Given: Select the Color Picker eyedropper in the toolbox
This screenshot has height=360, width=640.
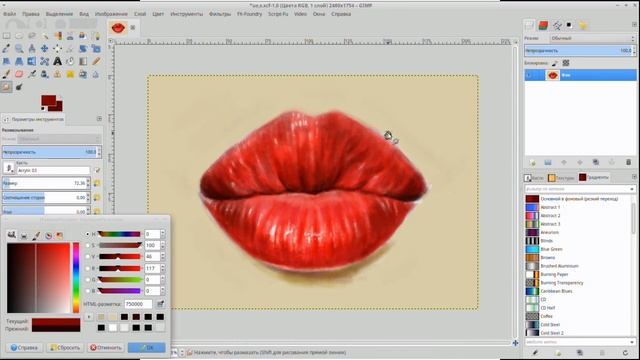Looking at the screenshot, I should pos(7,49).
